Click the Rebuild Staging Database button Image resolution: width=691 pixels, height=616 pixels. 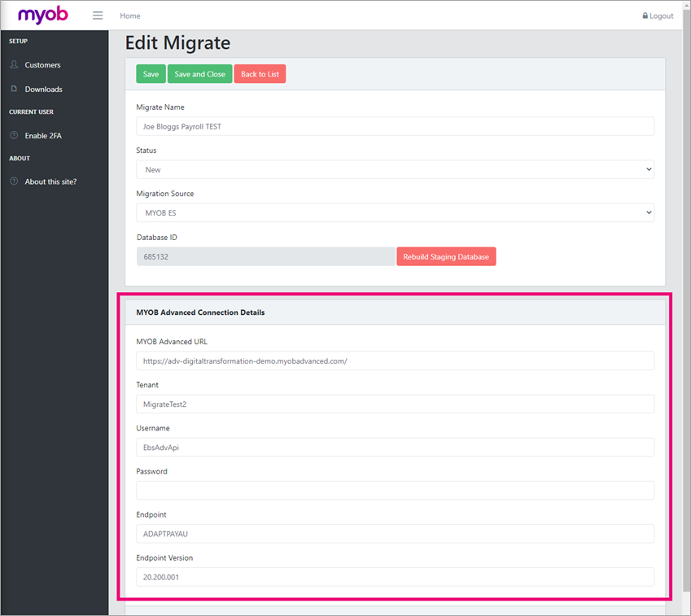pyautogui.click(x=446, y=256)
